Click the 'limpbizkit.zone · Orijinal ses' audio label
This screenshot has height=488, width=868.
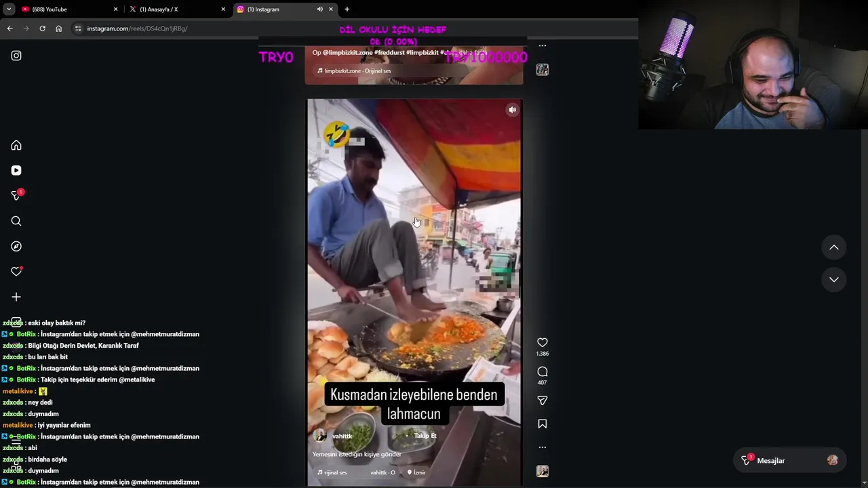pos(354,70)
